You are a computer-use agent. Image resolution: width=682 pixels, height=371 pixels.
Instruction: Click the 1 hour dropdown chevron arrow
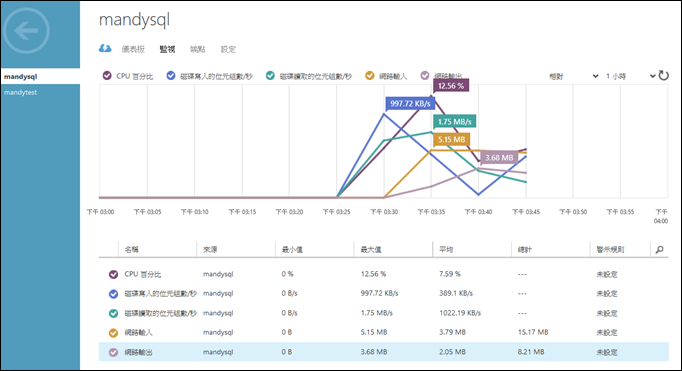point(652,76)
